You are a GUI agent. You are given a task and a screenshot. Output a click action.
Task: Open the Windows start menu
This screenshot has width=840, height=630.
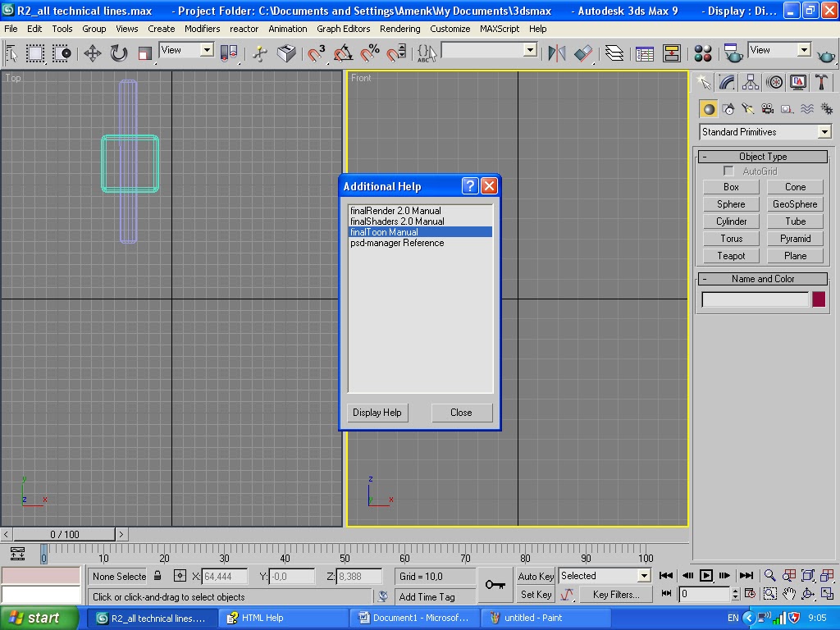click(39, 618)
